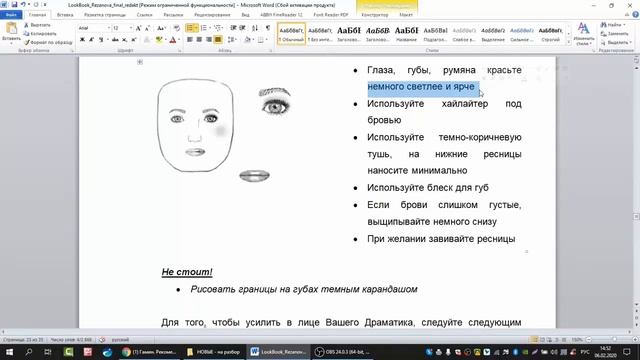This screenshot has width=640, height=360.
Task: Expand font color dropdown arrow
Action: click(179, 40)
